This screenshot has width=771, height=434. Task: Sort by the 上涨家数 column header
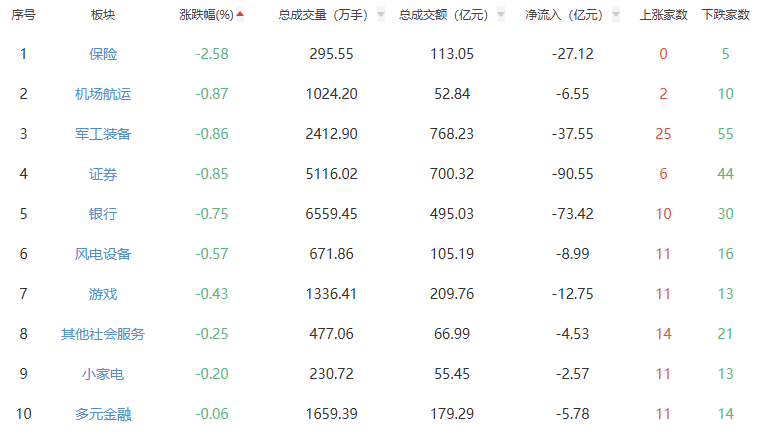(663, 16)
